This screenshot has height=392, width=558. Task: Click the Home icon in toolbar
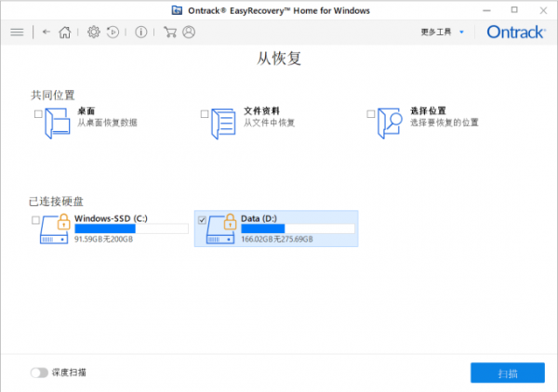coord(65,33)
